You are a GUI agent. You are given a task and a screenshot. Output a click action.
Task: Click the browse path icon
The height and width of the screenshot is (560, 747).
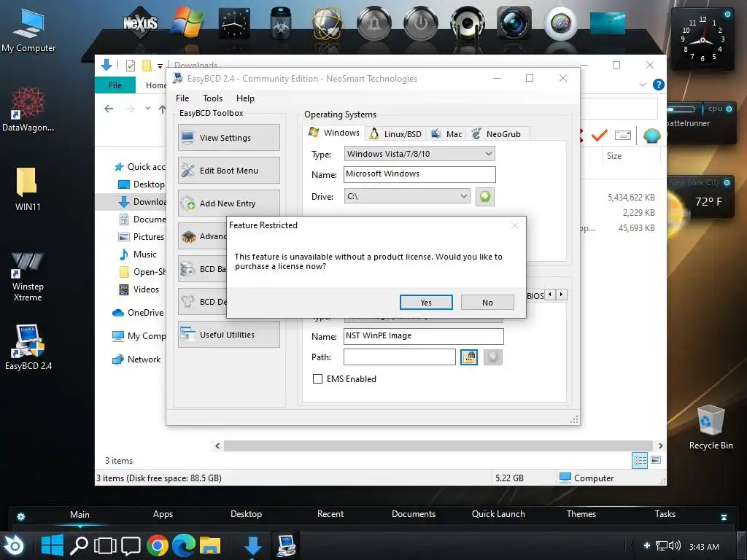[469, 357]
